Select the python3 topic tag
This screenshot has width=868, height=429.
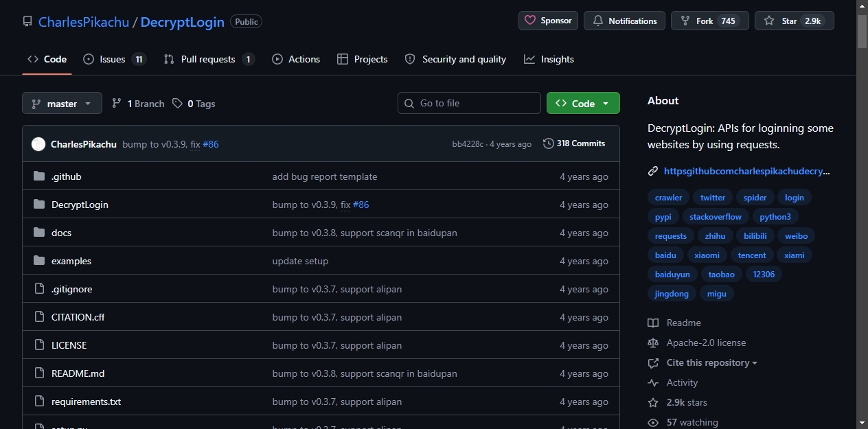coord(775,217)
